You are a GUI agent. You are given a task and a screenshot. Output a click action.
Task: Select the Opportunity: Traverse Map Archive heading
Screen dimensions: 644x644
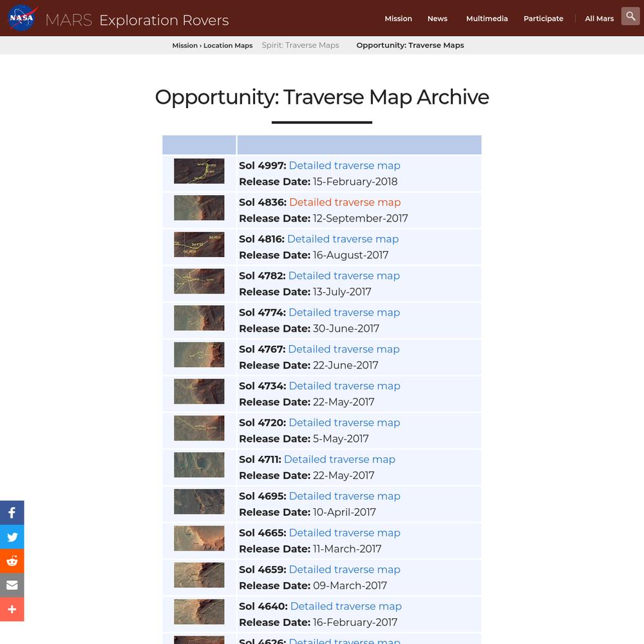[x=322, y=97]
